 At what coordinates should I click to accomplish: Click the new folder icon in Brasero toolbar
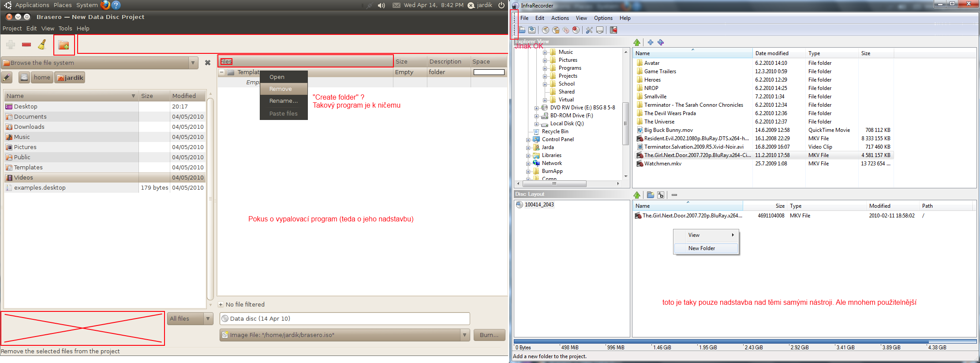click(x=64, y=45)
